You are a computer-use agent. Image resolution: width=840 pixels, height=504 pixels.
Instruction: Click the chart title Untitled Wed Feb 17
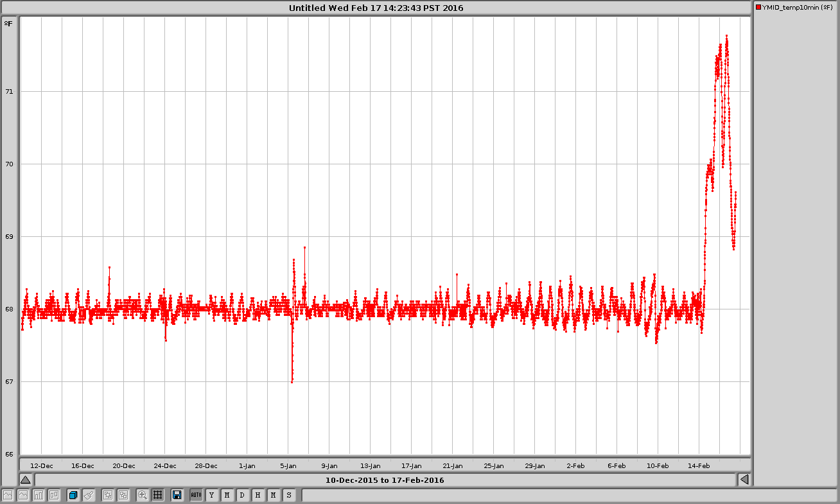[x=376, y=8]
